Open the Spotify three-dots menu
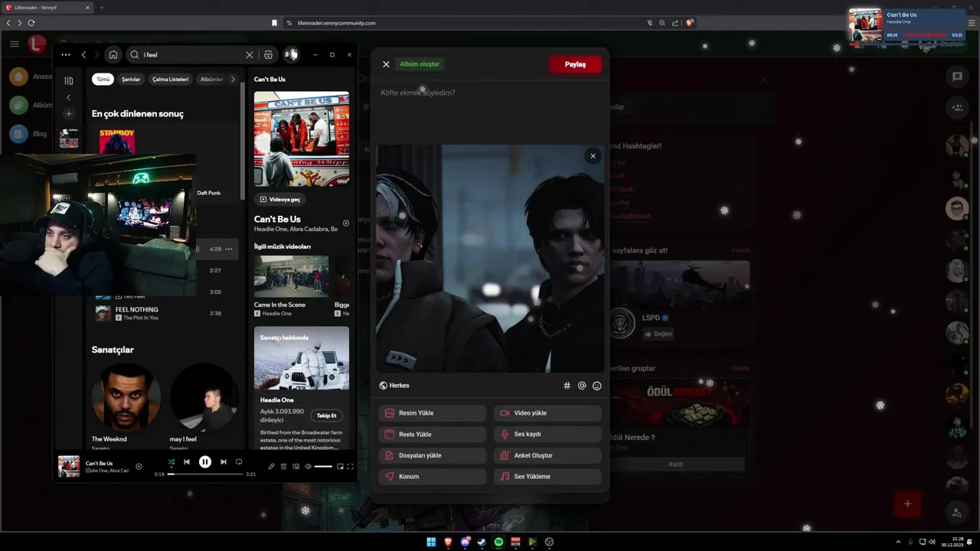This screenshot has width=980, height=551. (66, 55)
